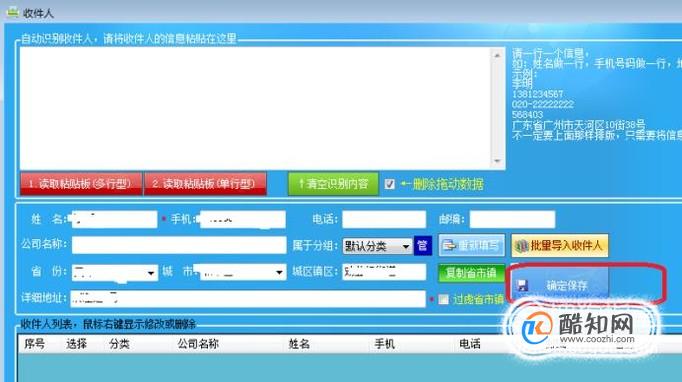This screenshot has height=382, width=682.
Task: Enable the 过虑省市镇 checkbox
Action: 443,299
